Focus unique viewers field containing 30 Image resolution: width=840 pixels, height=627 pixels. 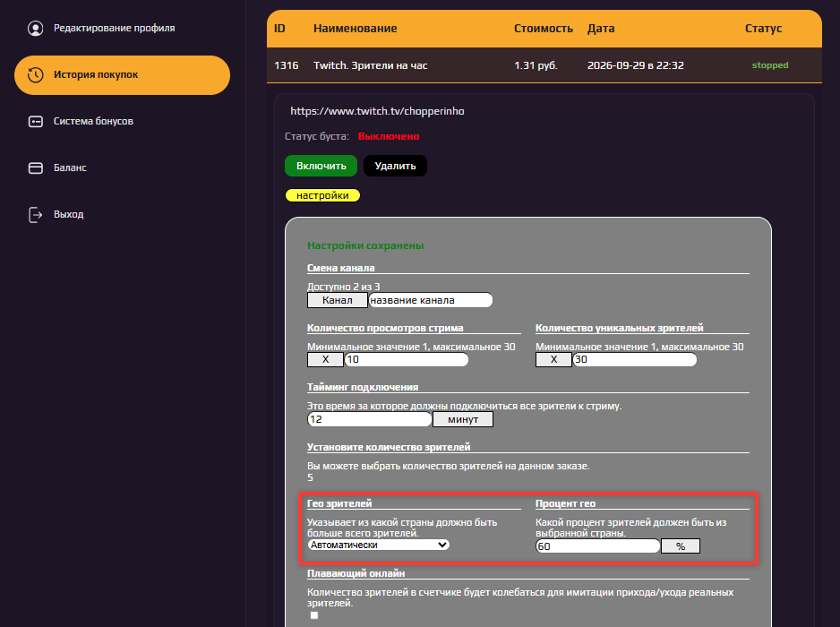click(635, 359)
